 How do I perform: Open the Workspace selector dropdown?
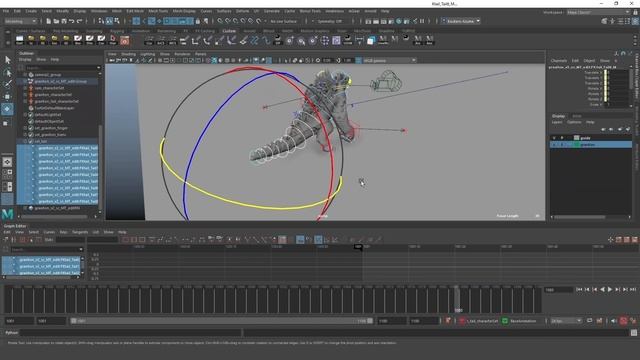pyautogui.click(x=598, y=12)
